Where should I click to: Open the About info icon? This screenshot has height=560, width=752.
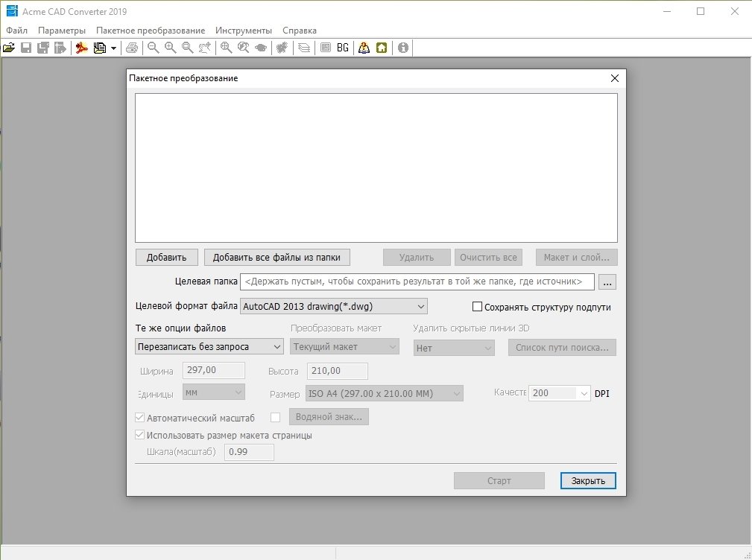point(403,48)
